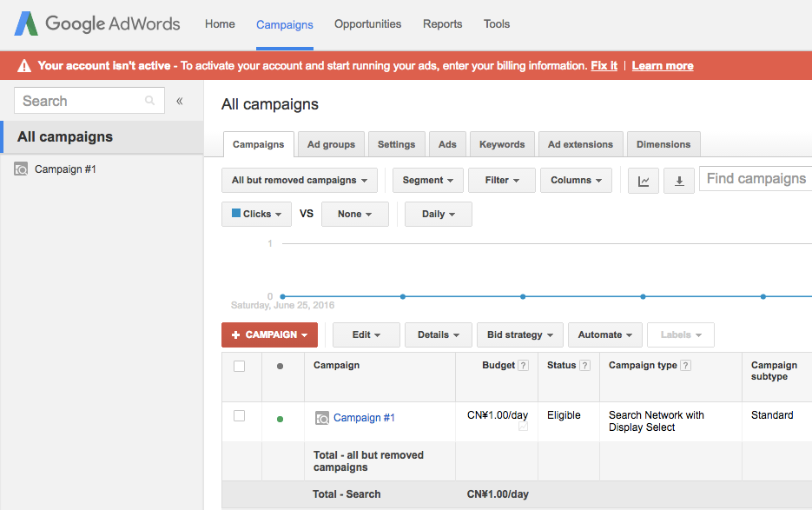This screenshot has height=510, width=812.
Task: Open the Labels dropdown
Action: (x=681, y=334)
